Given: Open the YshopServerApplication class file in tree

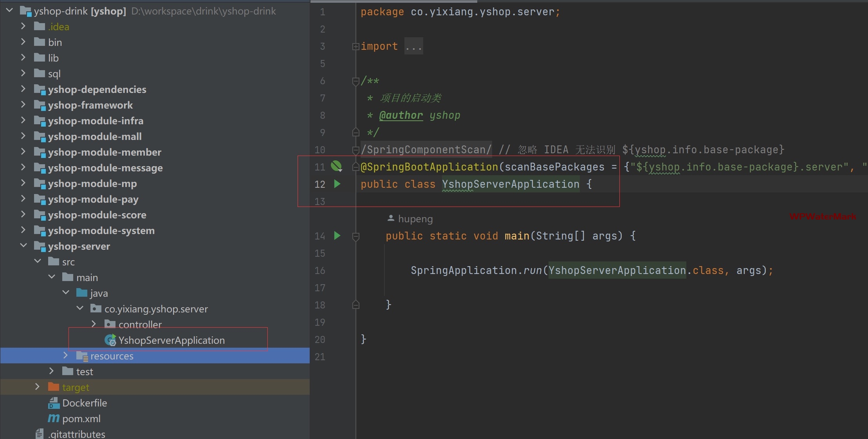Looking at the screenshot, I should (171, 340).
